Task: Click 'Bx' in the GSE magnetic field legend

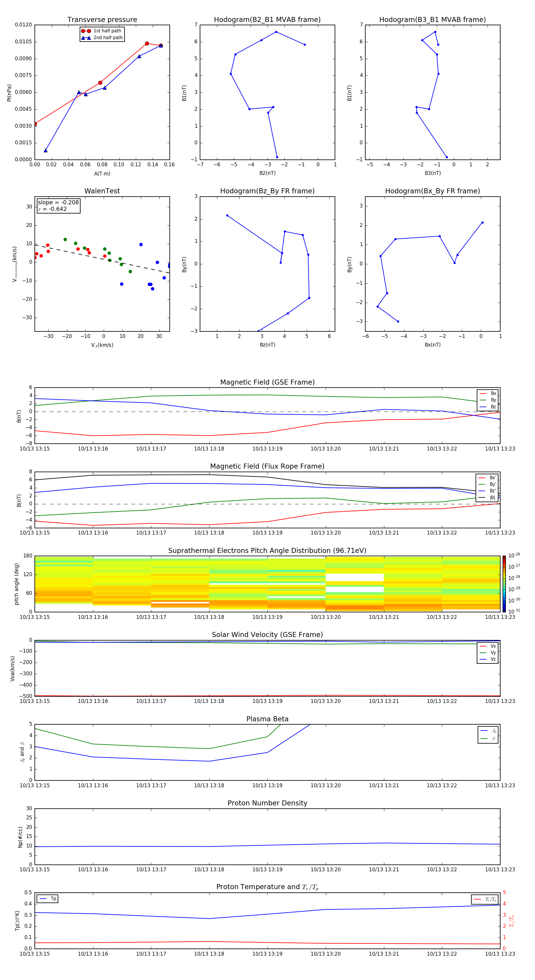Action: [488, 394]
